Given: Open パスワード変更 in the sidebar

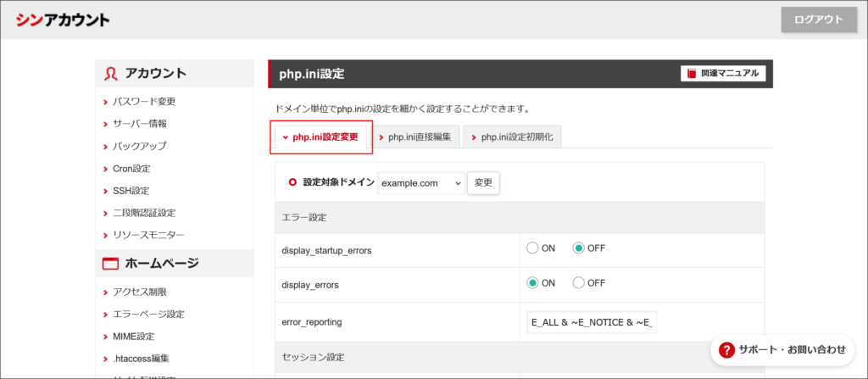Looking at the screenshot, I should 144,102.
